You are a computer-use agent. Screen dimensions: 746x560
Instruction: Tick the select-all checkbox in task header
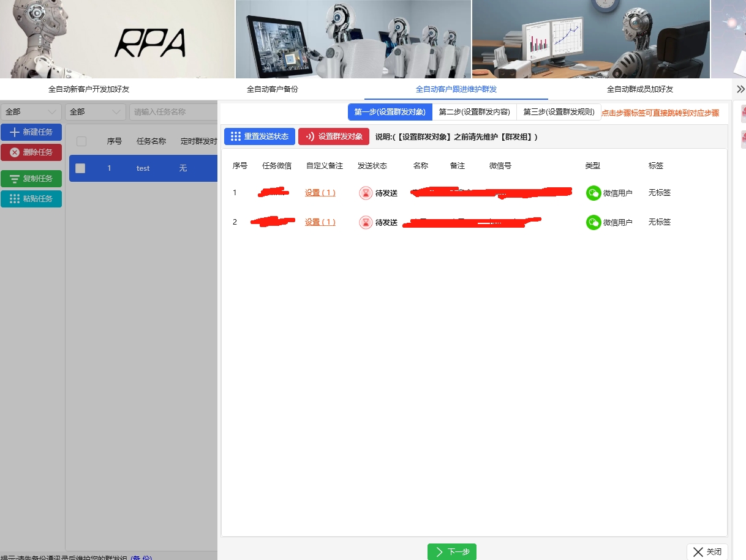click(x=81, y=141)
